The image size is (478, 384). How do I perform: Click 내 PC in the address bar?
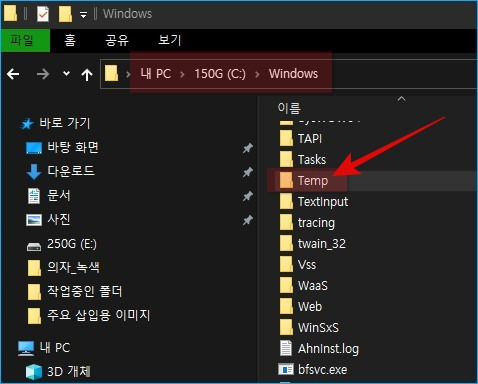156,74
